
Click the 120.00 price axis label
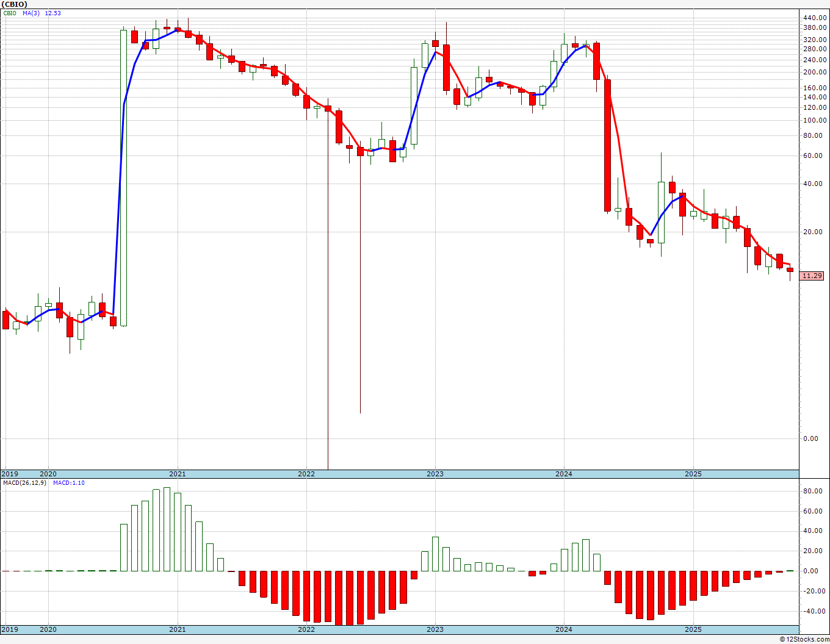coord(815,107)
